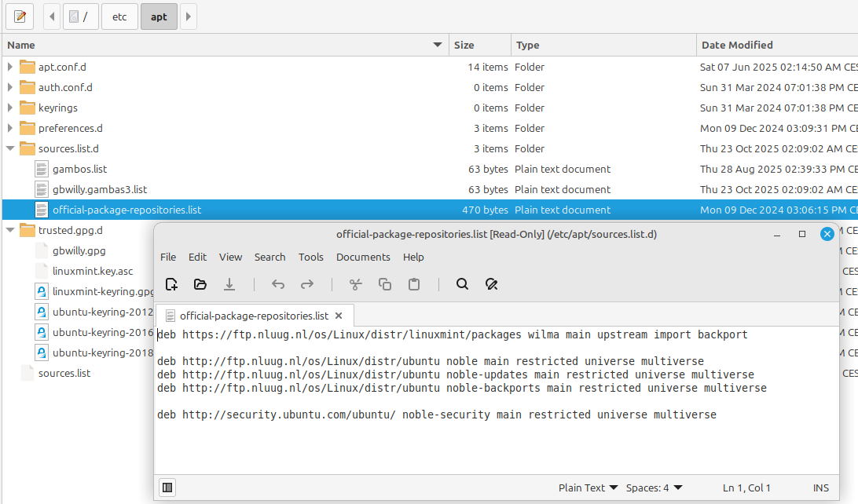Screen dimensions: 858x504
Task: Open the Spaces: 4 tab width dropdown
Action: pyautogui.click(x=654, y=488)
